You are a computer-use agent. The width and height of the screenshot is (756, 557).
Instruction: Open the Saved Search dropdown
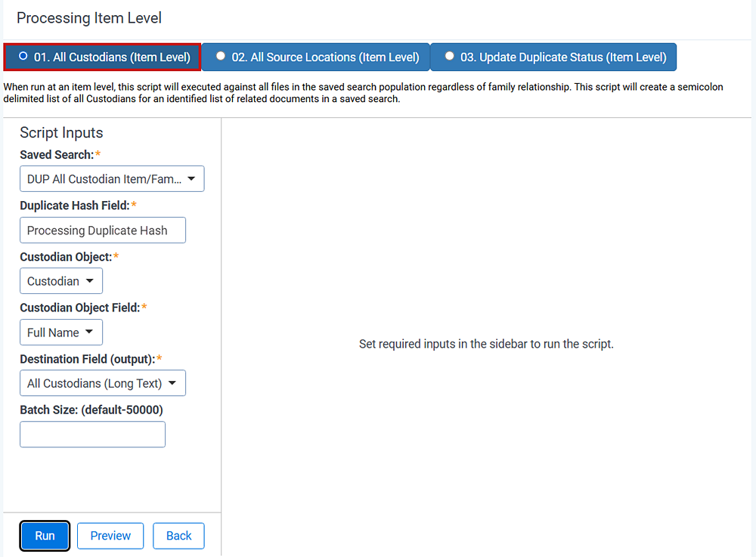112,179
